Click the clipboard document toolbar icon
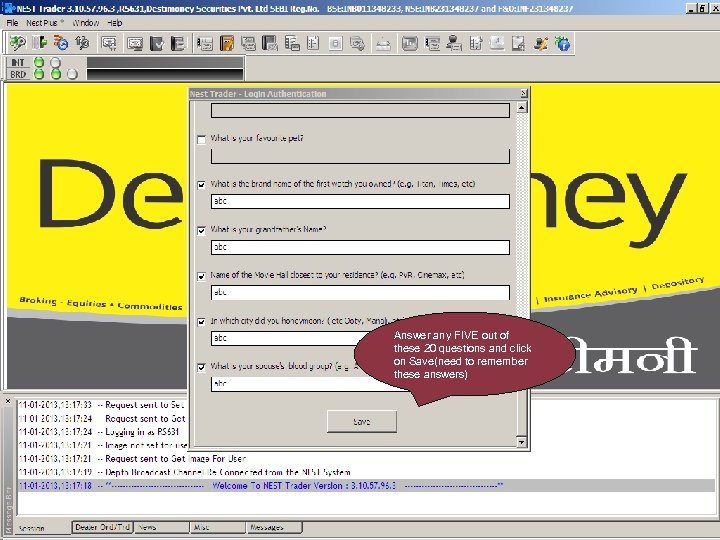This screenshot has width=720, height=540. point(519,44)
